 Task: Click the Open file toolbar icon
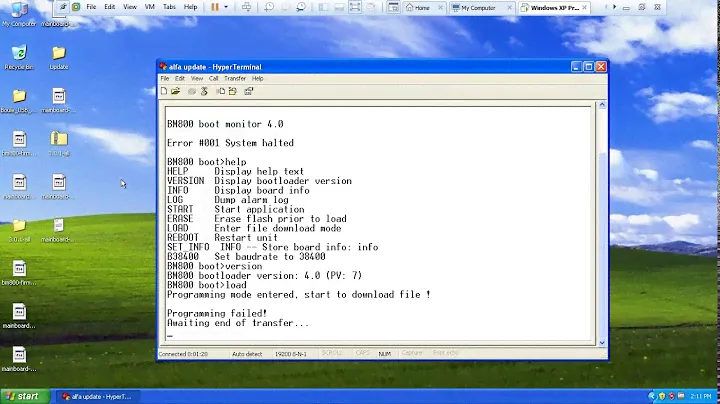pyautogui.click(x=176, y=91)
